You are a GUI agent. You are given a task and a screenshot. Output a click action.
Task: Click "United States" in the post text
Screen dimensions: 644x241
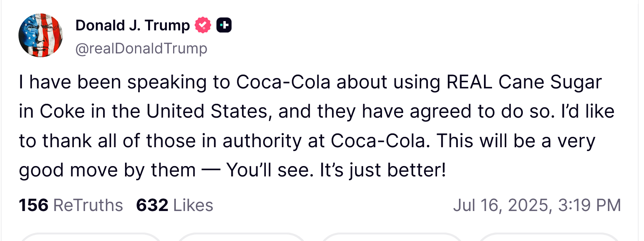(207, 111)
